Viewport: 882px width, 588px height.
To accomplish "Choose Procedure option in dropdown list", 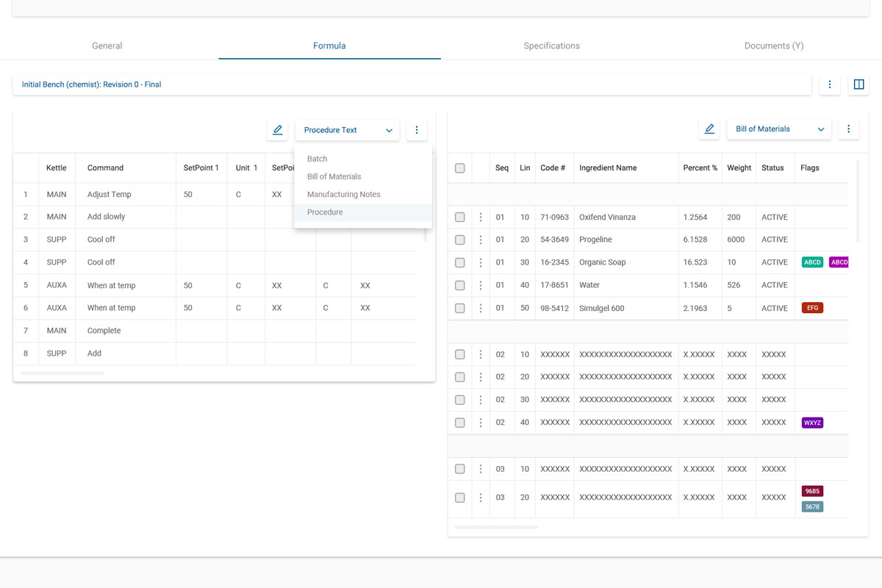I will pos(363,212).
